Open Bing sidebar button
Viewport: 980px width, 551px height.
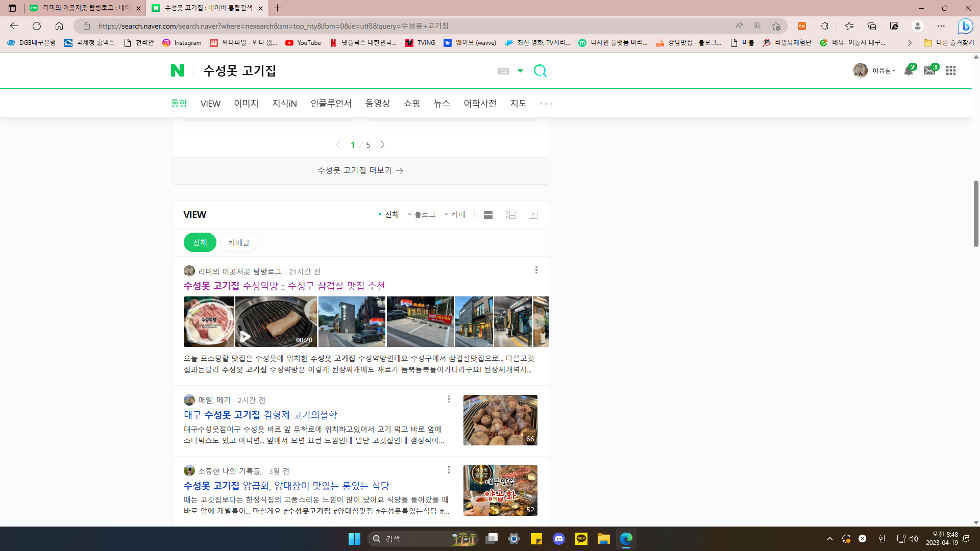pos(965,26)
